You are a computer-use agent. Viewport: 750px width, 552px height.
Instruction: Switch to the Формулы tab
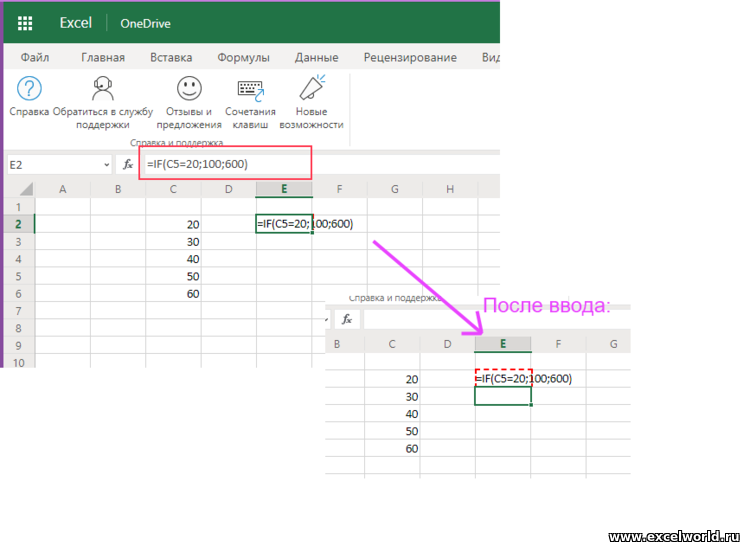(243, 57)
